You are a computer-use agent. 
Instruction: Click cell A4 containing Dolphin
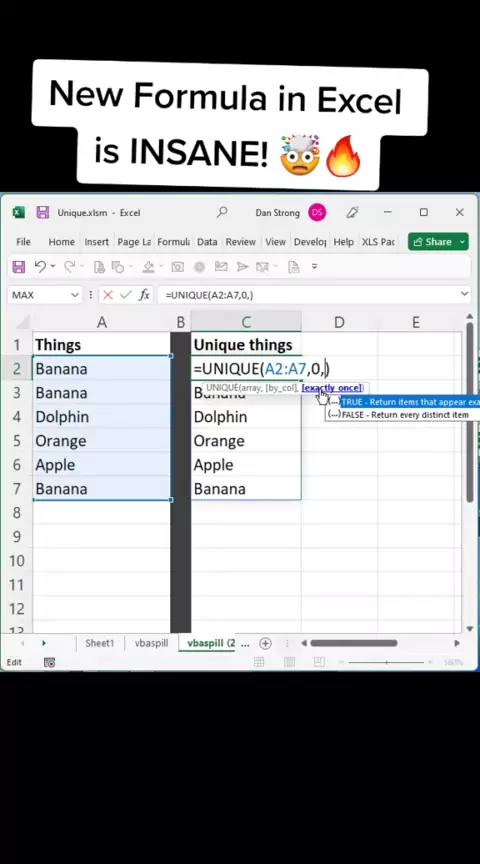[101, 417]
